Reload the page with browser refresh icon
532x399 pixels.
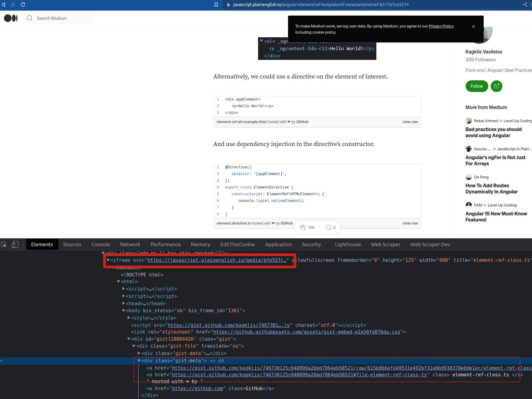point(23,5)
